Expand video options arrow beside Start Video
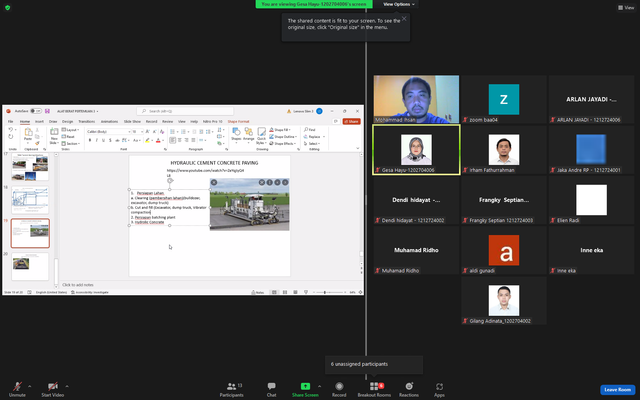Image resolution: width=640 pixels, height=400 pixels. pos(67,386)
